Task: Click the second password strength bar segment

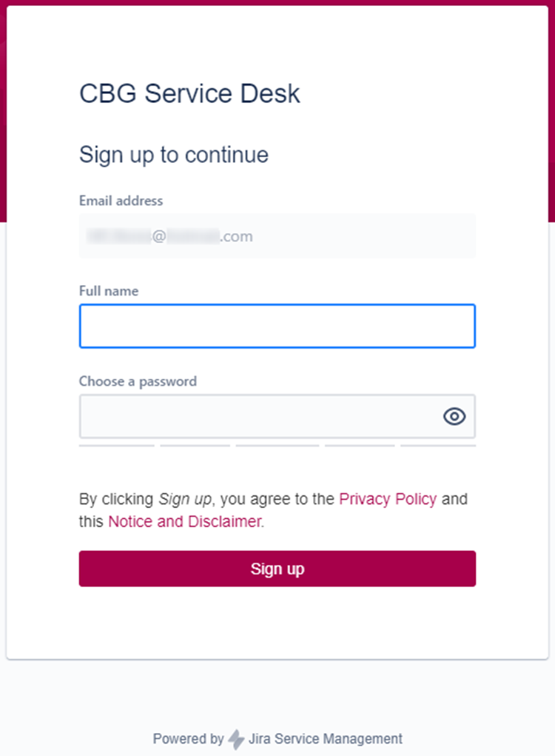Action: click(x=195, y=446)
